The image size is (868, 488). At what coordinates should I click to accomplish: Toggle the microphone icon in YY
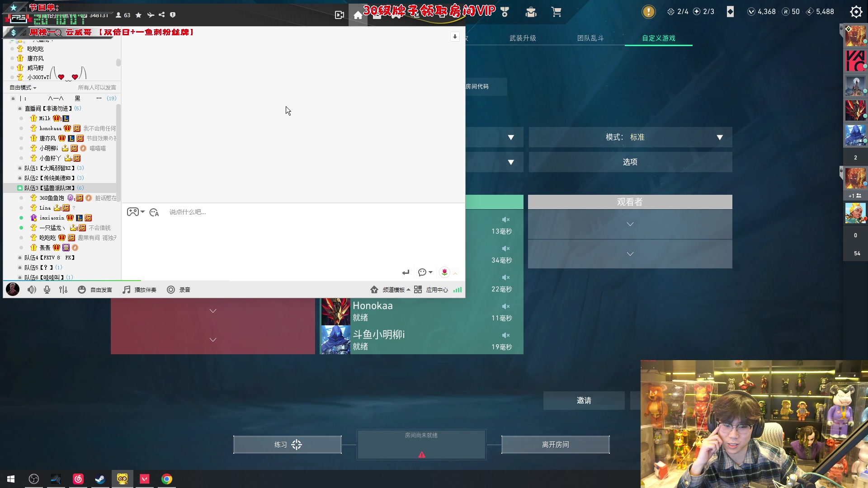click(x=47, y=290)
